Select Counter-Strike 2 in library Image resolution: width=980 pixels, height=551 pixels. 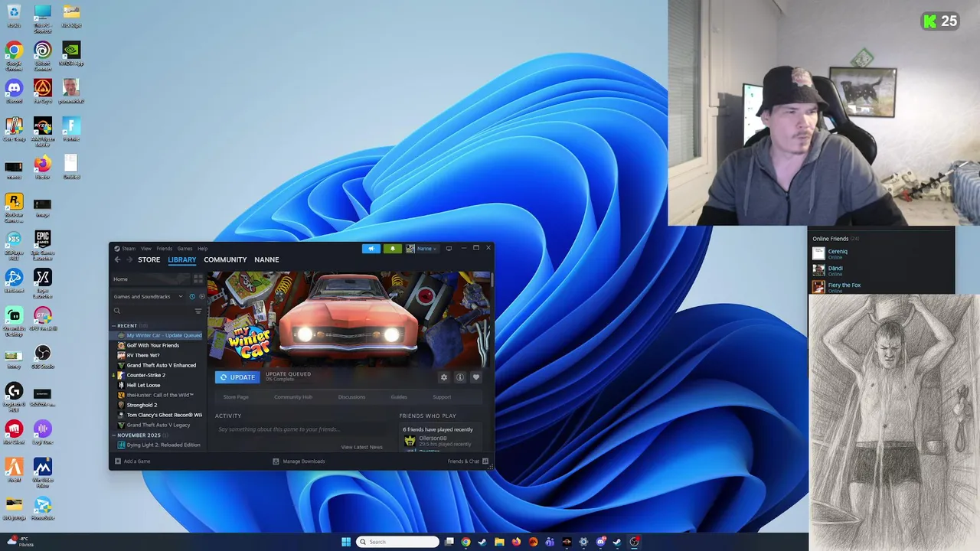(x=145, y=375)
